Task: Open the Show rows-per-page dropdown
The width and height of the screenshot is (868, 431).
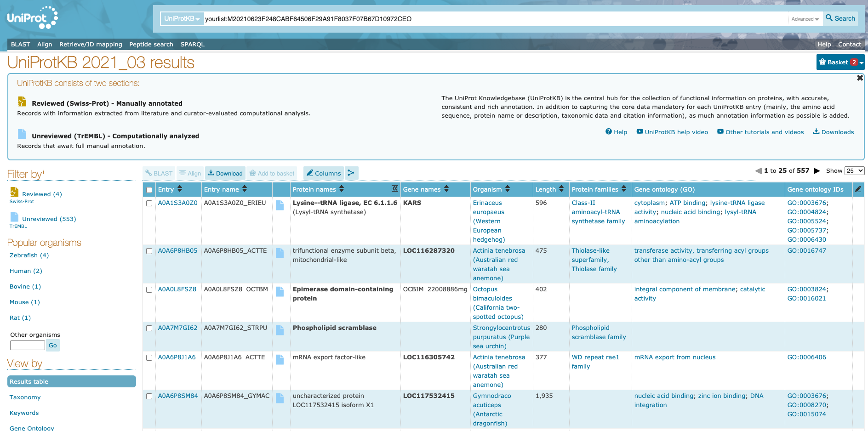Action: pyautogui.click(x=855, y=170)
